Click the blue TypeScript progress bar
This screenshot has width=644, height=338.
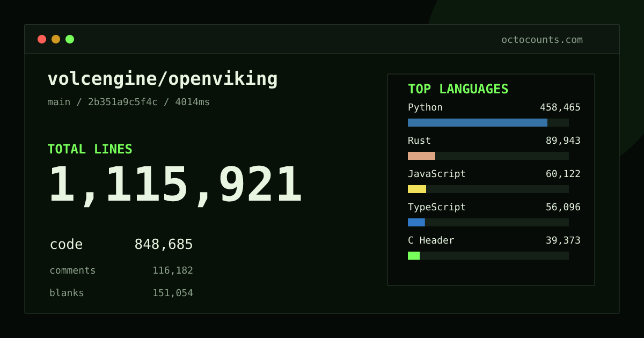tap(416, 222)
